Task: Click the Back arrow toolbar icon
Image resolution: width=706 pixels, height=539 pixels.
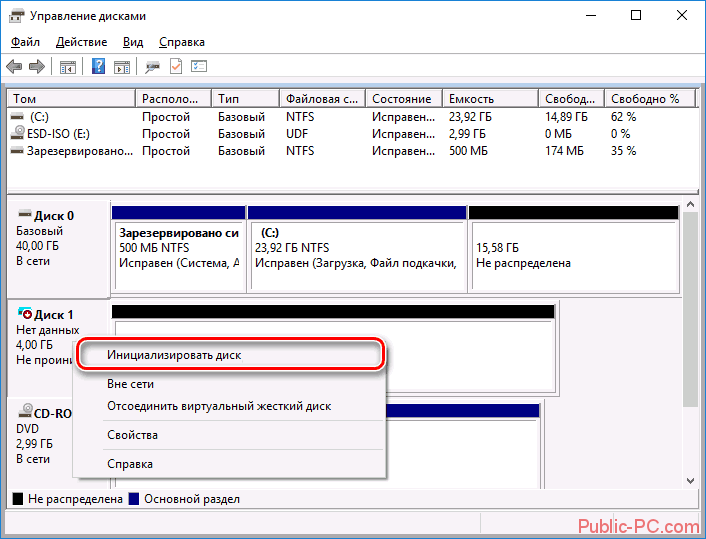Action: point(14,67)
